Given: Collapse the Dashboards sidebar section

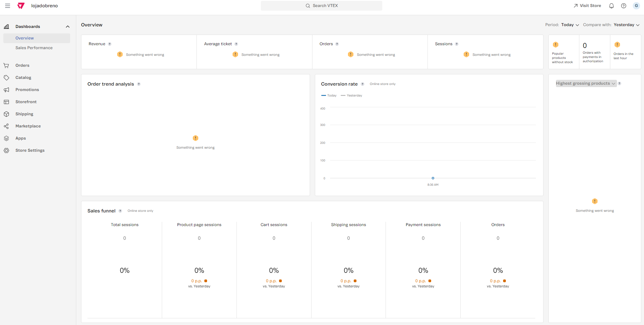Looking at the screenshot, I should [67, 27].
